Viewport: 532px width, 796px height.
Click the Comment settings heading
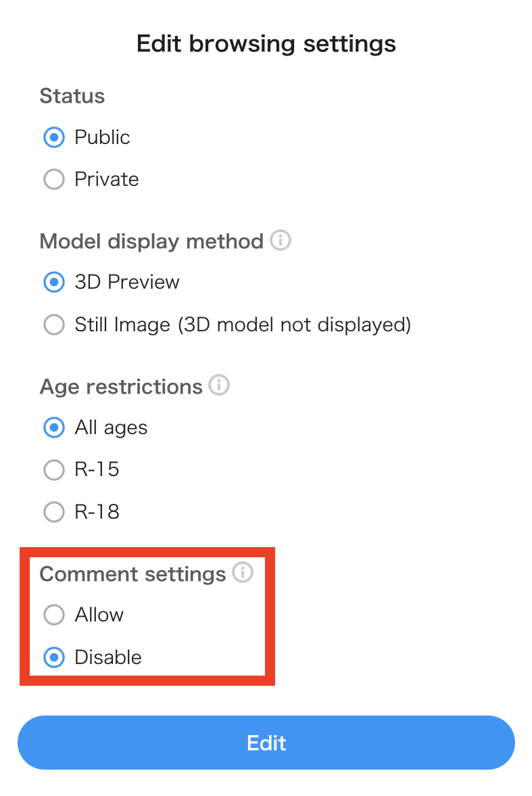tap(132, 573)
